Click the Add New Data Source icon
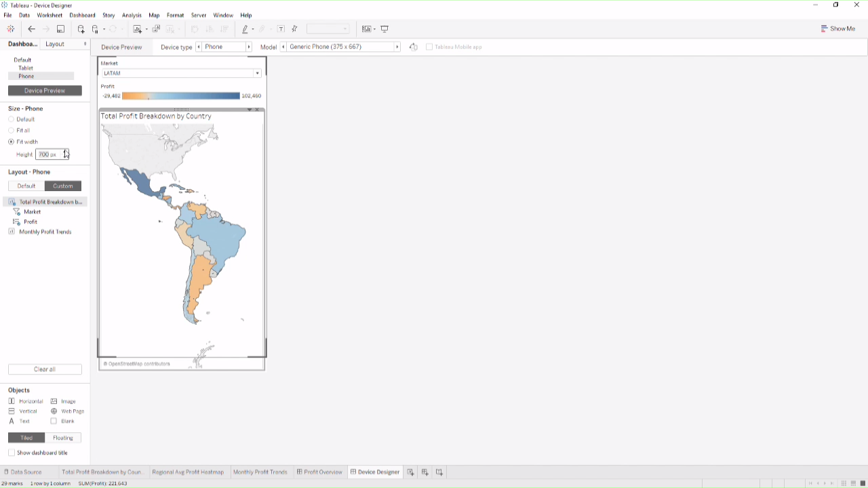This screenshot has width=868, height=488. tap(81, 29)
